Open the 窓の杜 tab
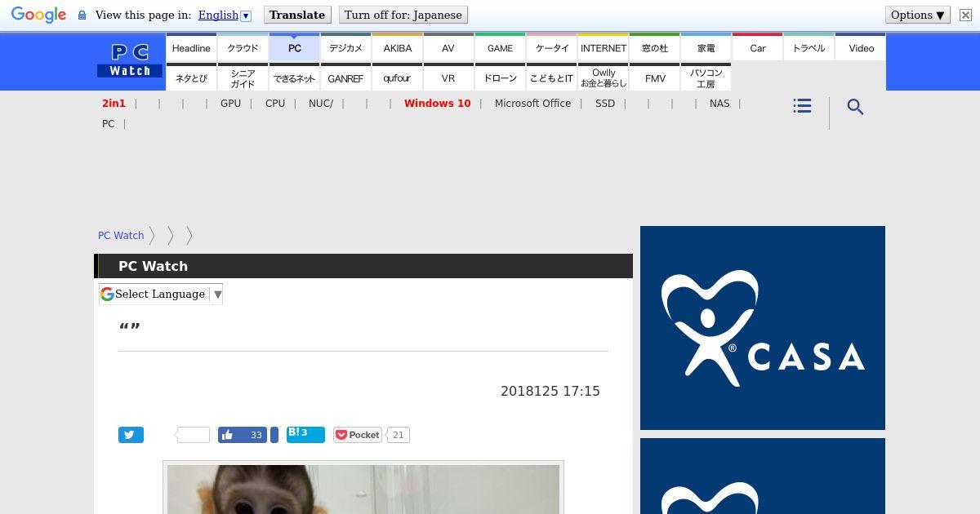Screen dimensions: 980x514 655,47
